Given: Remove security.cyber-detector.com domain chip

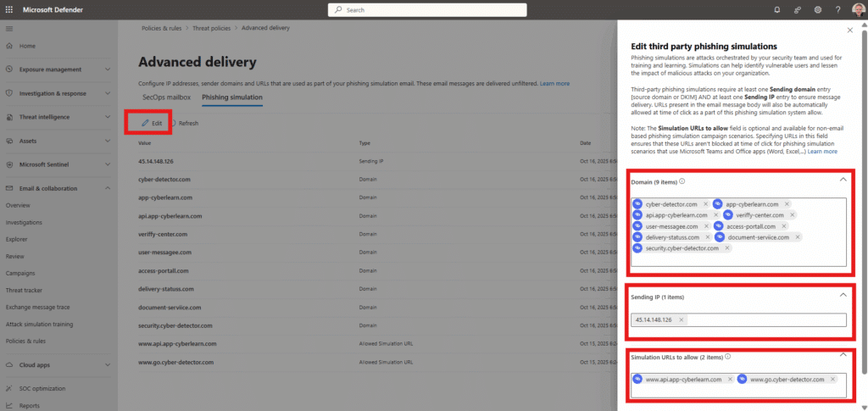Looking at the screenshot, I should (726, 248).
